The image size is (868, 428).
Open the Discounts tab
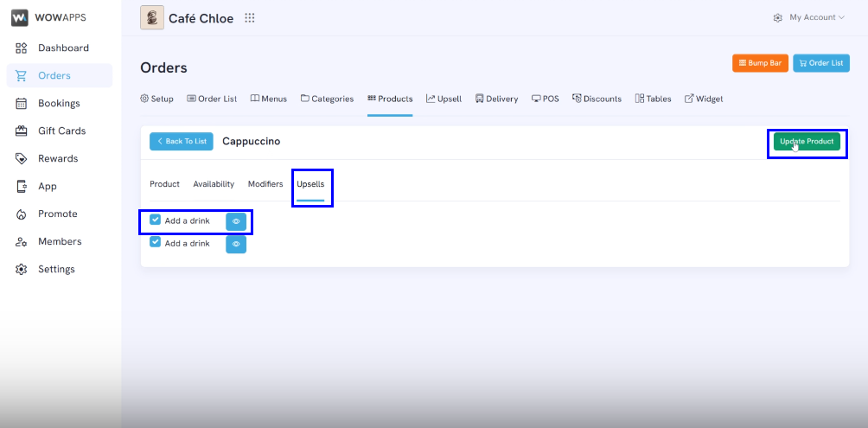pyautogui.click(x=597, y=99)
